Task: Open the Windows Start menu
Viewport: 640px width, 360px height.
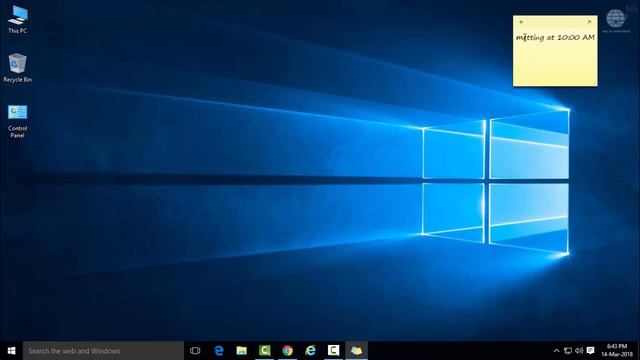Action: point(11,351)
